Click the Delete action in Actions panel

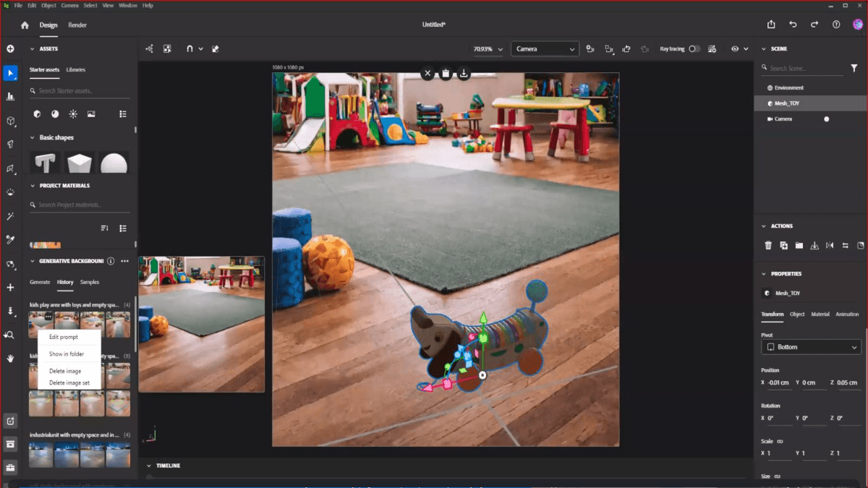click(767, 245)
